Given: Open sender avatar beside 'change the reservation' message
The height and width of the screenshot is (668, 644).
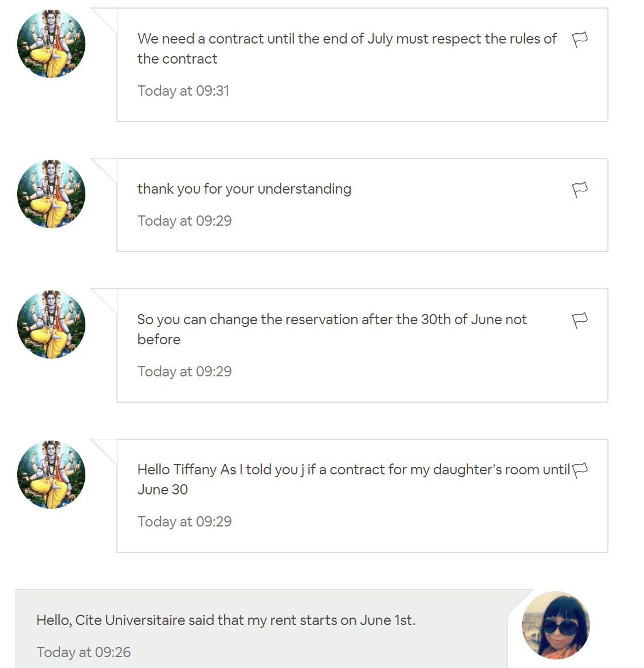Looking at the screenshot, I should [51, 324].
